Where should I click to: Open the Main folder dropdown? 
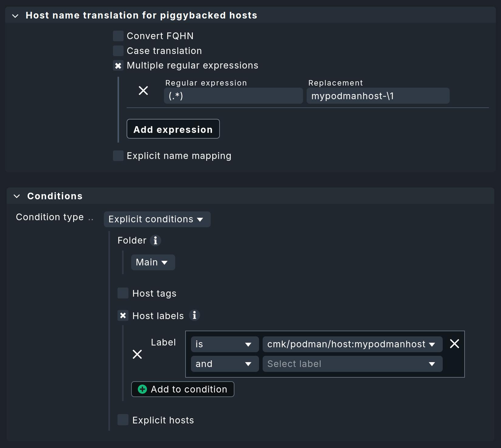[x=153, y=262]
